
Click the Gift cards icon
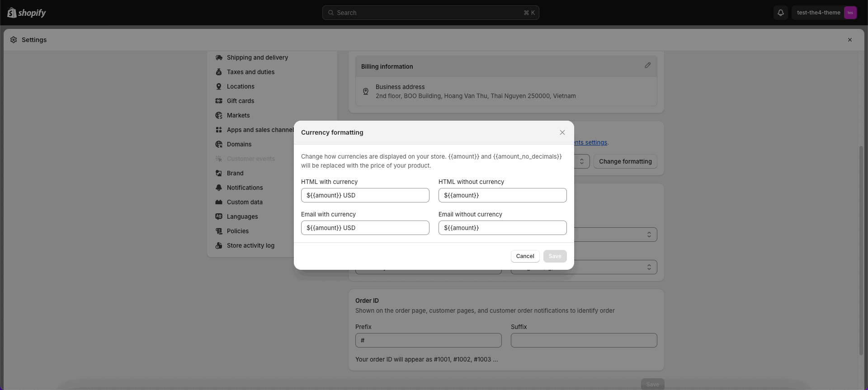[x=219, y=101]
